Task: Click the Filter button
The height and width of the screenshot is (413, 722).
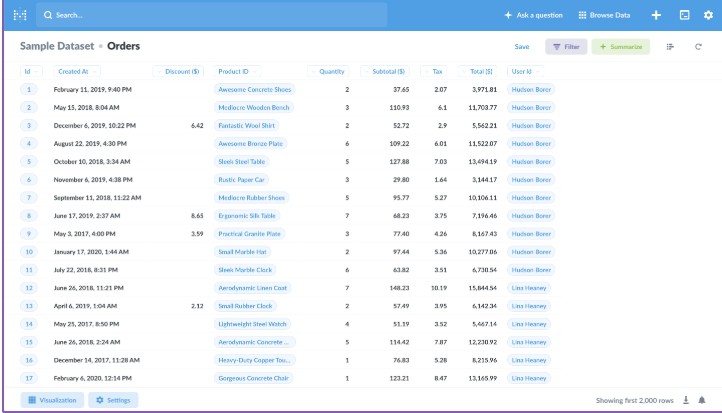Action: [x=566, y=47]
